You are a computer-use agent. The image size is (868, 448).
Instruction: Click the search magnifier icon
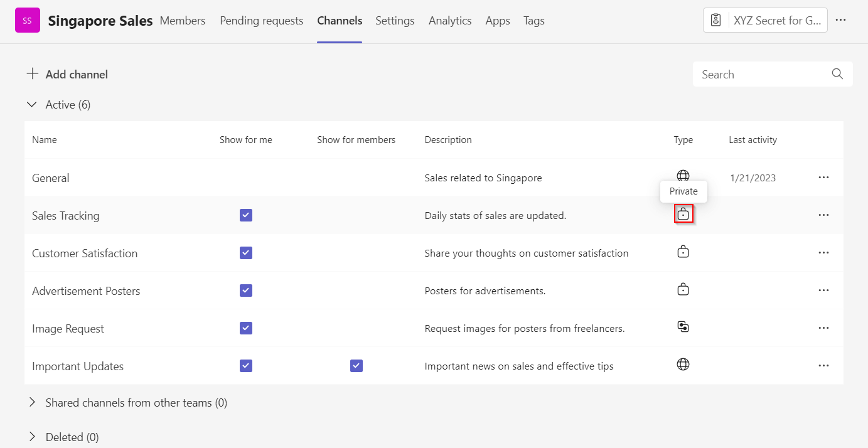pyautogui.click(x=837, y=73)
